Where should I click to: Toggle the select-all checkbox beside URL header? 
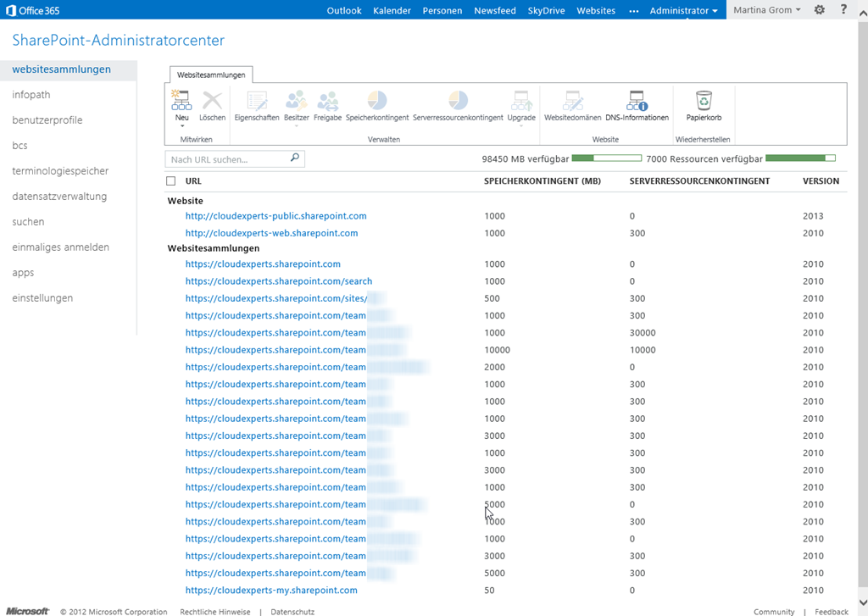point(171,181)
